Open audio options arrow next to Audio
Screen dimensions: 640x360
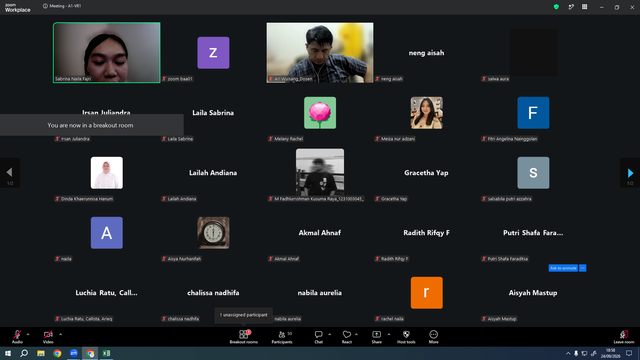(28, 334)
